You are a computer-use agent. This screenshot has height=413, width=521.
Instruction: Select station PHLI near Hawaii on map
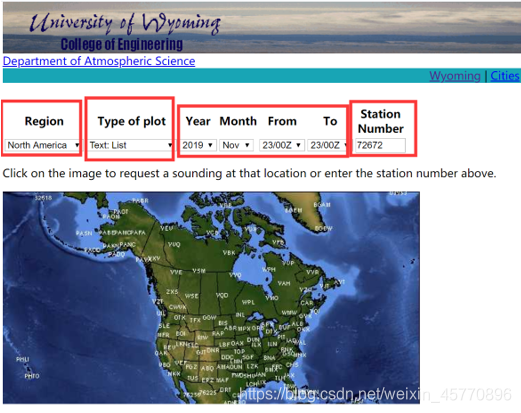(22, 359)
